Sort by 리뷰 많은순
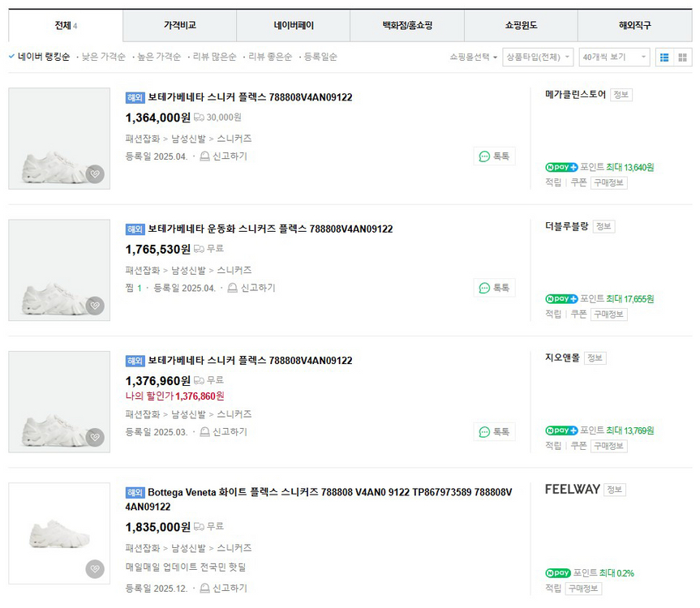Screen dimensions: 700x608 coord(214,57)
